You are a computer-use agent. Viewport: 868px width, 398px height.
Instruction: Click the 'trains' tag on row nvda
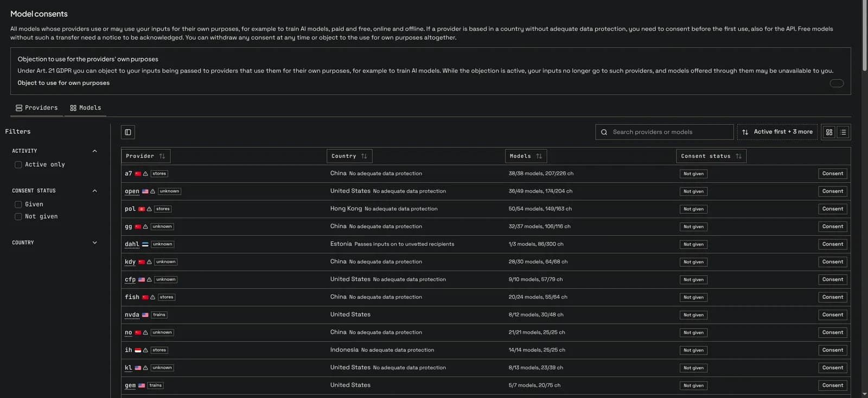[159, 315]
